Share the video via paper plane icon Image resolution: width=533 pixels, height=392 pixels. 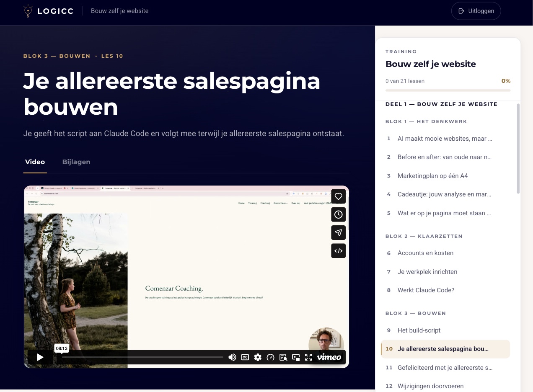339,232
